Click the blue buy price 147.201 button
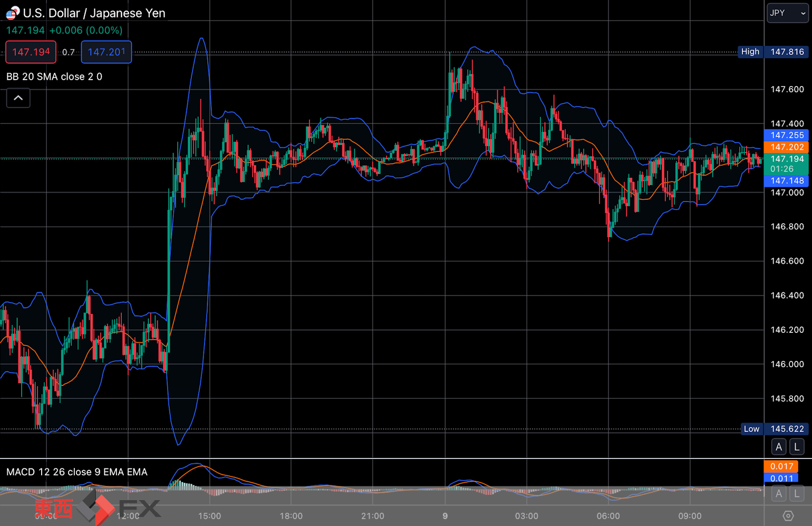This screenshot has width=812, height=526. pyautogui.click(x=107, y=52)
